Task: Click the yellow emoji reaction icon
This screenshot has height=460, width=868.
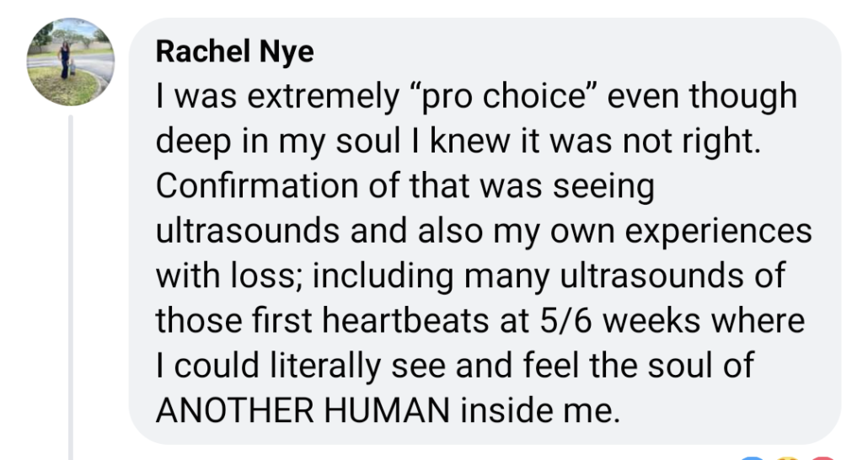Action: coord(790,457)
